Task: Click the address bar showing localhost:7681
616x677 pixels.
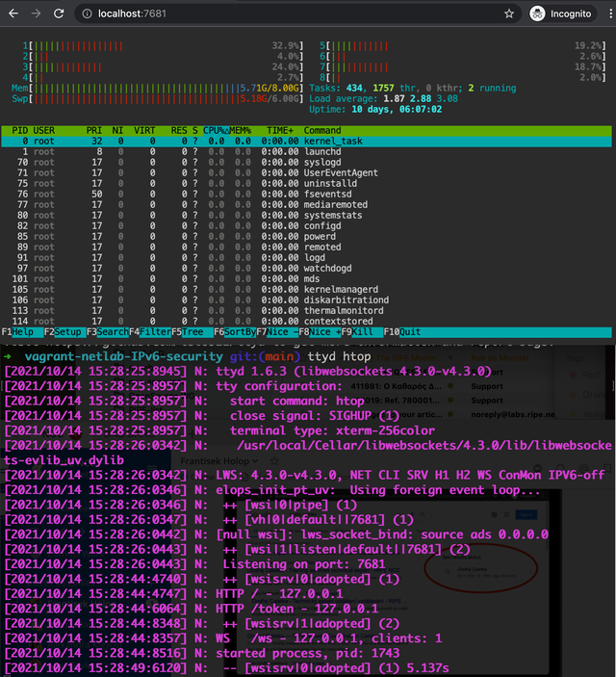Action: [294, 13]
